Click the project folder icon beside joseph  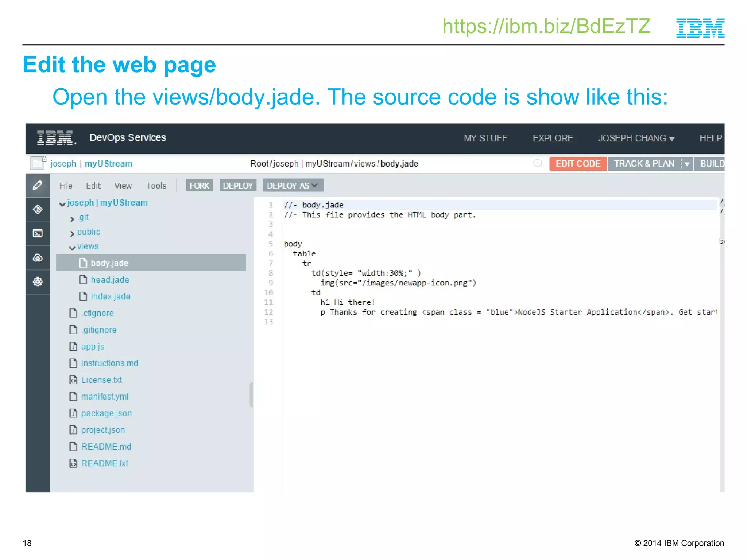pos(38,163)
